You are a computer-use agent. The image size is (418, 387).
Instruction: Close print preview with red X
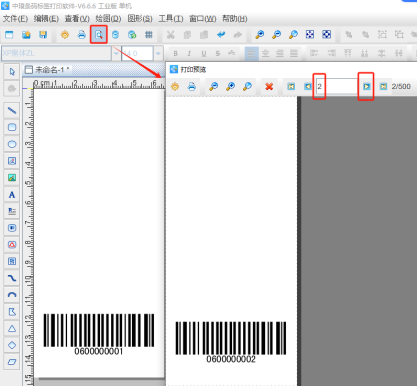click(269, 87)
